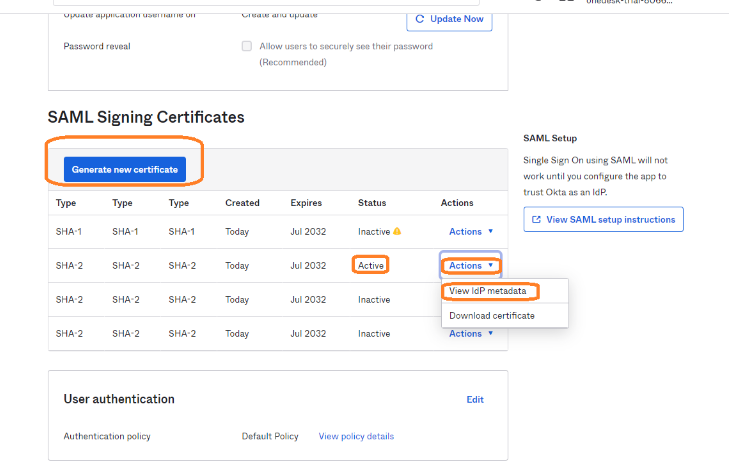Click the Inactive status in the last row
This screenshot has width=740, height=475.
374,334
